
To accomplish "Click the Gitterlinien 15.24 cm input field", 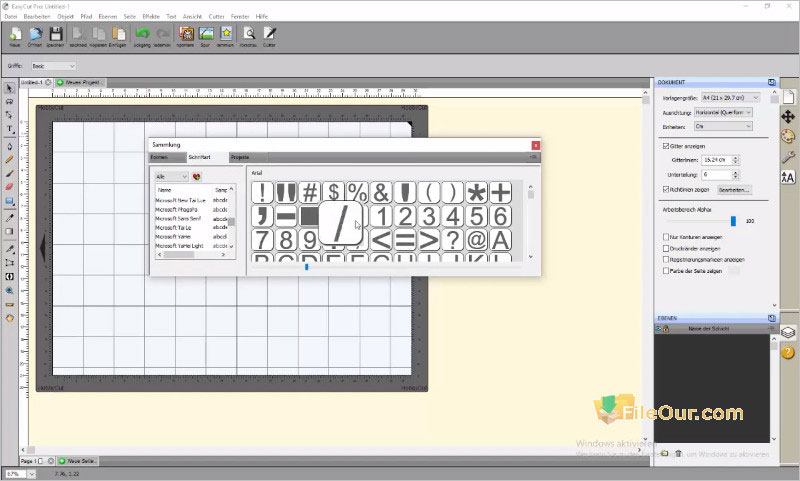I will pyautogui.click(x=717, y=160).
